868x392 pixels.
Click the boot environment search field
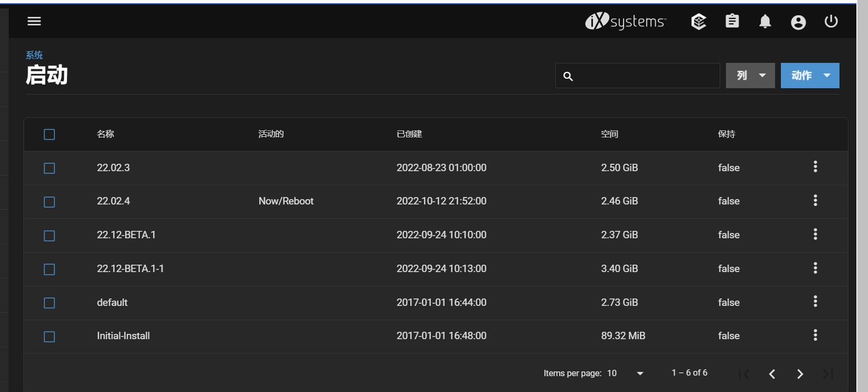click(x=644, y=76)
